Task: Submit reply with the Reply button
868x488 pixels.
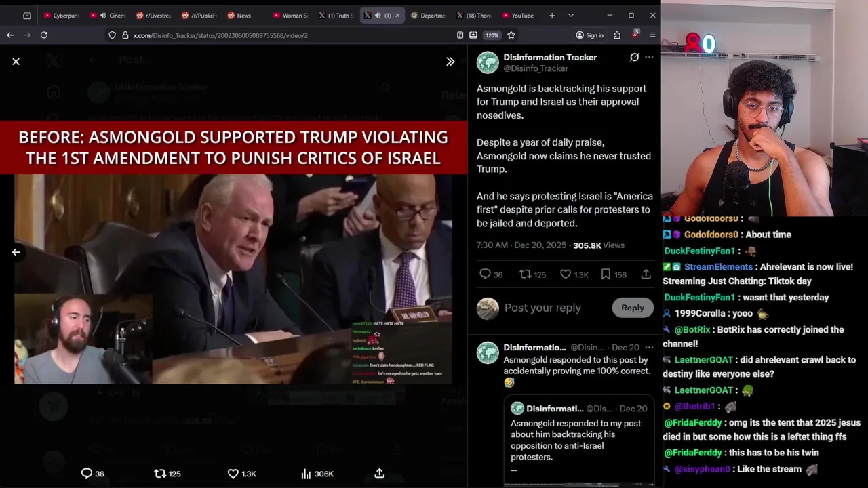Action: click(x=633, y=308)
